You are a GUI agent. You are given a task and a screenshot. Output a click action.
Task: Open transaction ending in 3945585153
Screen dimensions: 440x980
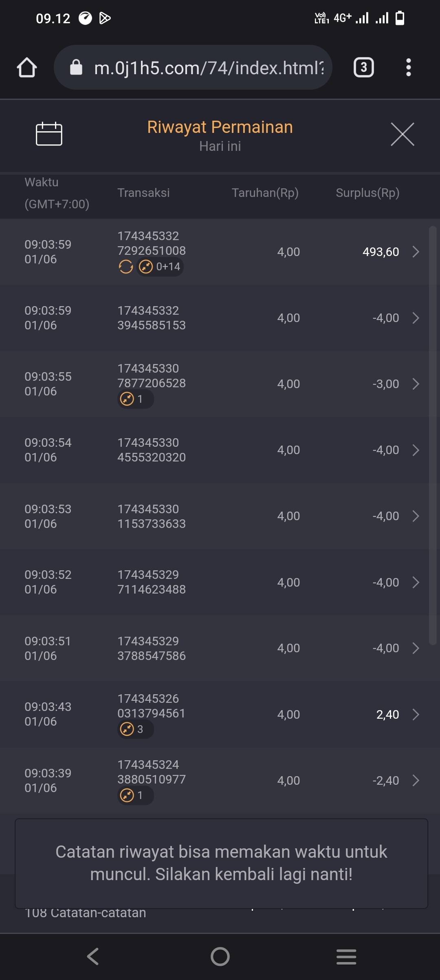pyautogui.click(x=152, y=318)
